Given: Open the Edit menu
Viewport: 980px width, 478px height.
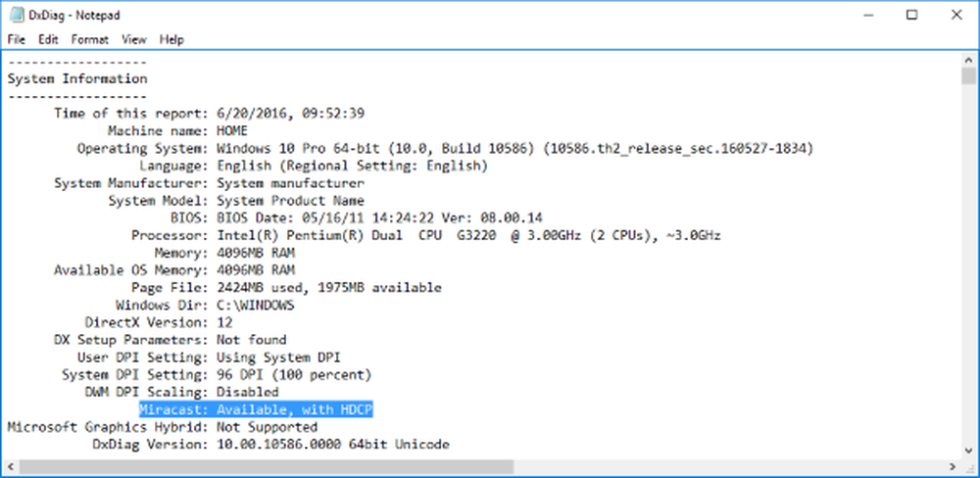Looking at the screenshot, I should coord(48,39).
